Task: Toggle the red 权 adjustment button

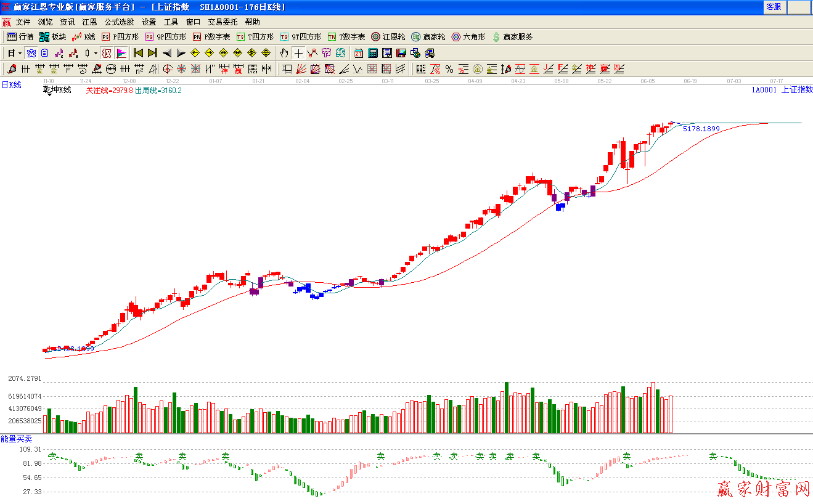Action: (107, 53)
